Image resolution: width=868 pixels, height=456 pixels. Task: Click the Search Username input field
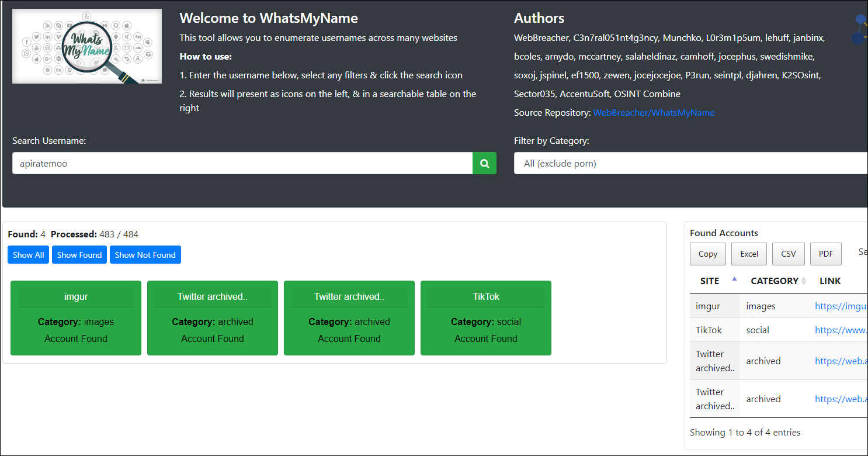pos(242,164)
